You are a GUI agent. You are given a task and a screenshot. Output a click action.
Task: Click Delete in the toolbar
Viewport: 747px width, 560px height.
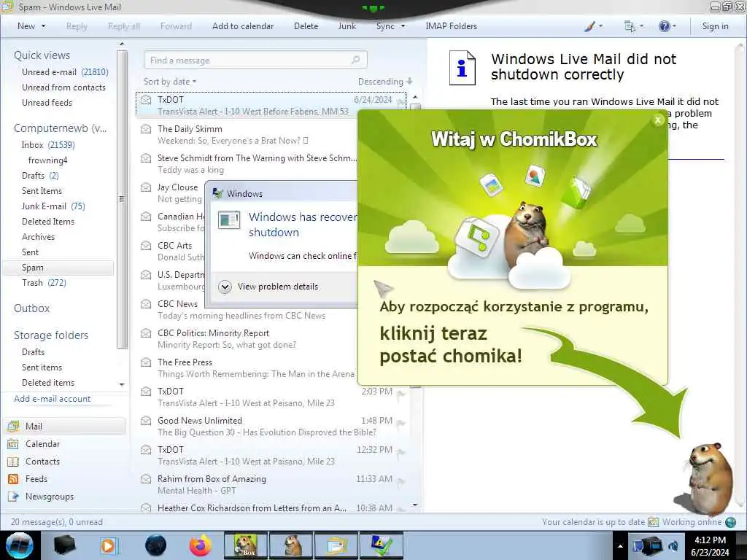(306, 26)
